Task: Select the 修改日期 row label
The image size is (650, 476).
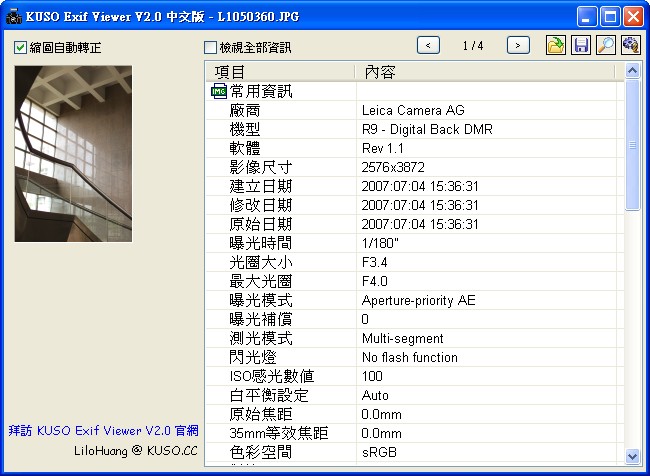Action: point(261,205)
